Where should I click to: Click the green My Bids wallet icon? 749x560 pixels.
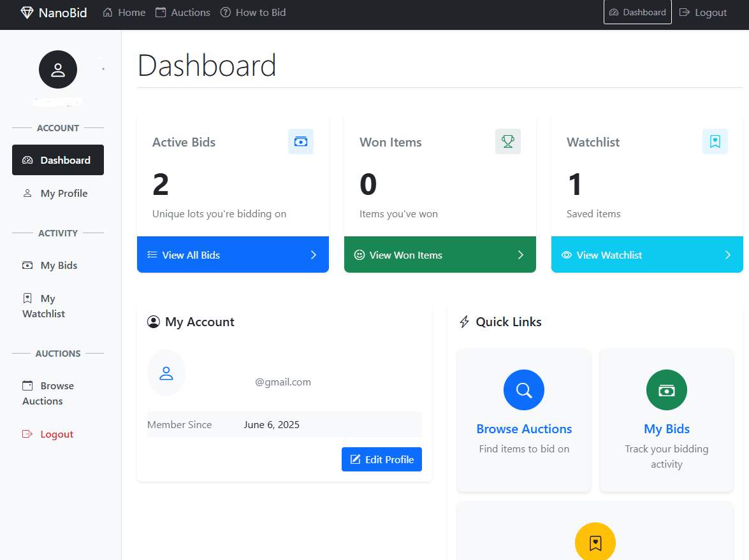[x=666, y=390]
